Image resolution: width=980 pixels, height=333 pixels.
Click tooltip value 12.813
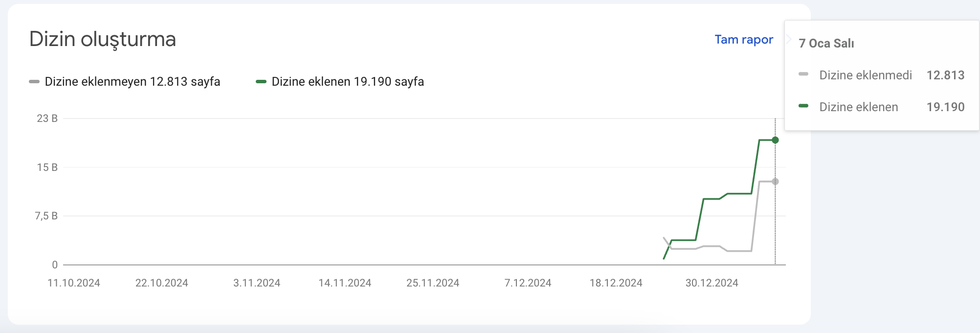pos(945,75)
